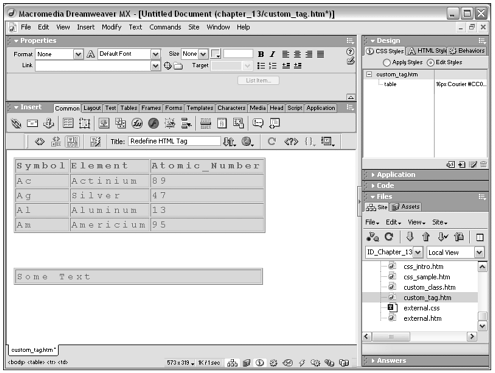Insert a Named Anchor with anchor icon
The height and width of the screenshot is (373, 495).
(x=49, y=123)
